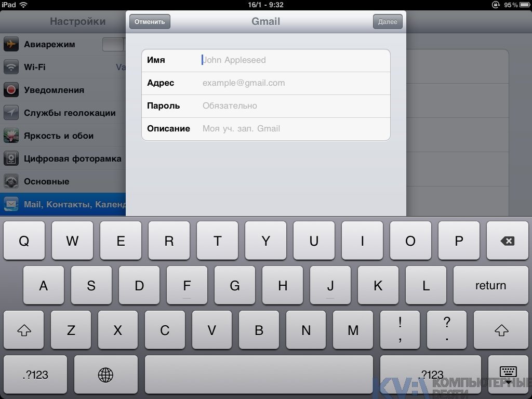Tap the K key
The image size is (532, 399).
click(x=378, y=285)
